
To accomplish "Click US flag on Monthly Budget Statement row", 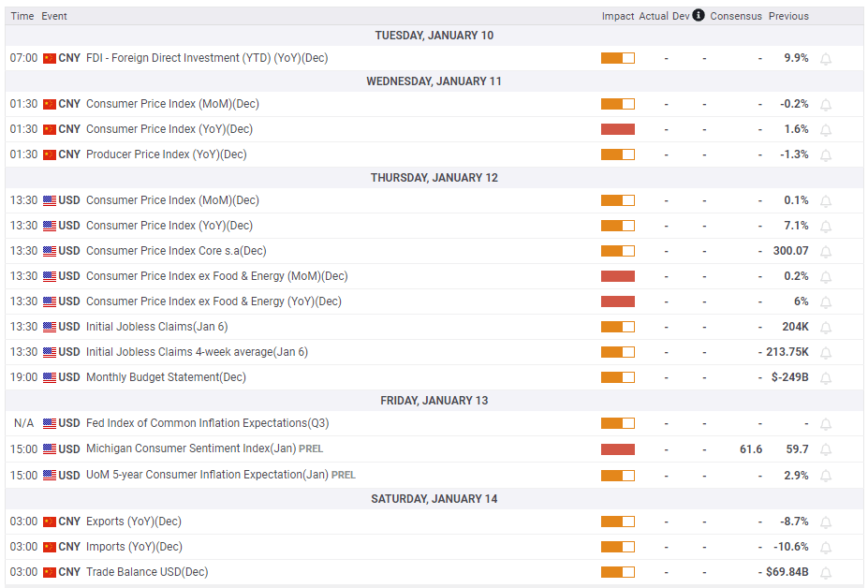I will click(50, 377).
